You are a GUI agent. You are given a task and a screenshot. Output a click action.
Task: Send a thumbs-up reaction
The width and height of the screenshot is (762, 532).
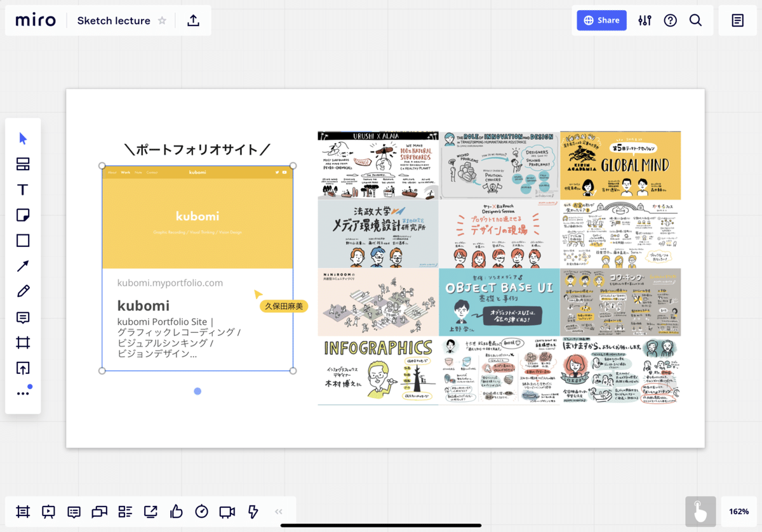[x=176, y=512]
